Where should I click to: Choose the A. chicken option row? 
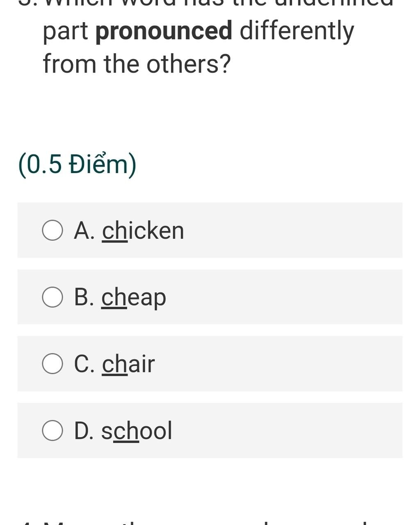[210, 230]
